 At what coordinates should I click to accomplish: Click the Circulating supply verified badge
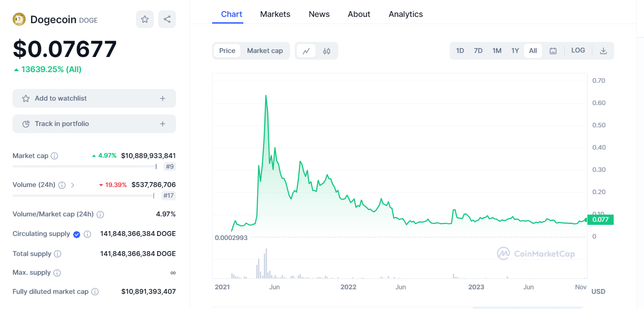click(77, 234)
